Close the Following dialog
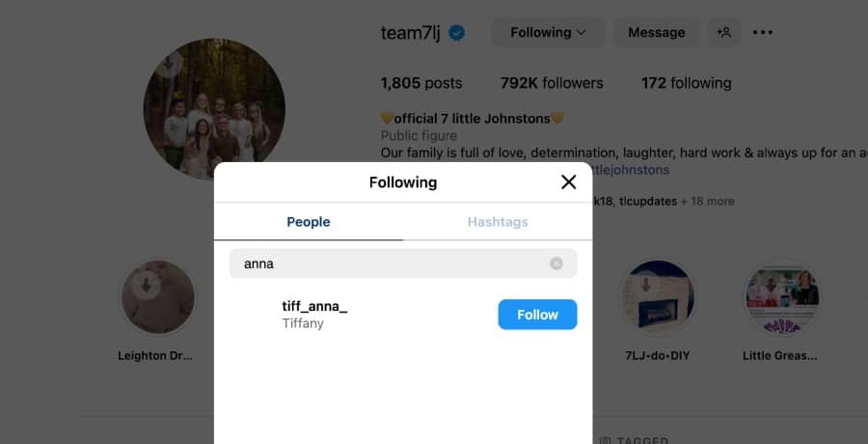 [568, 182]
